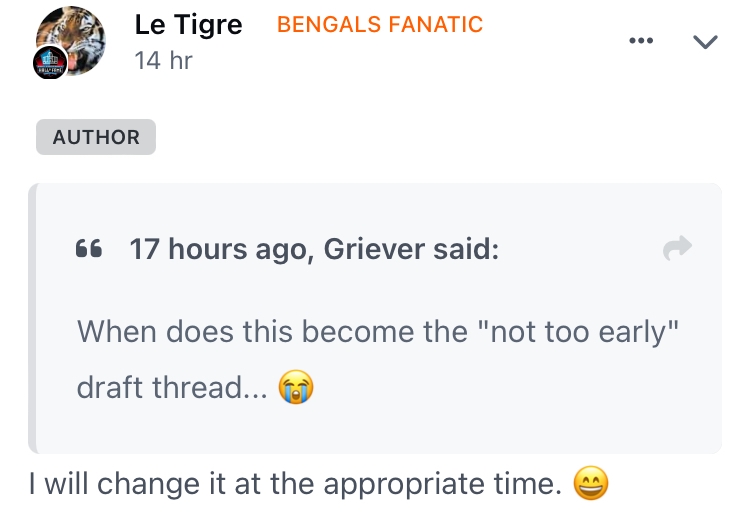Screen dimensions: 750x529
Task: Click the quoted "When does this become" line
Action: point(270,331)
